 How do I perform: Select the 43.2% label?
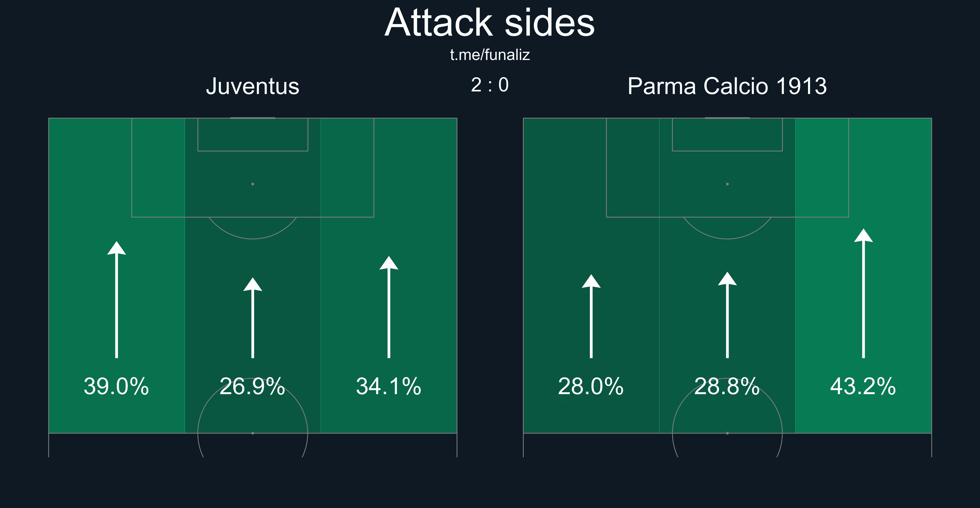tap(863, 387)
